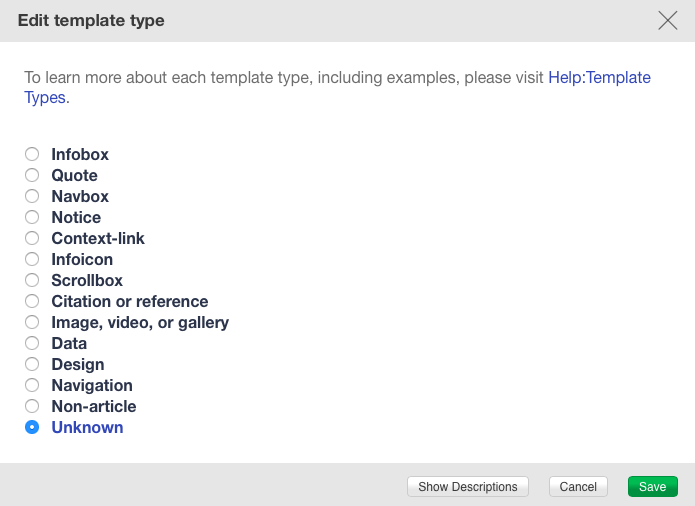Choose the Quote template type
This screenshot has height=506, width=695.
[x=32, y=176]
